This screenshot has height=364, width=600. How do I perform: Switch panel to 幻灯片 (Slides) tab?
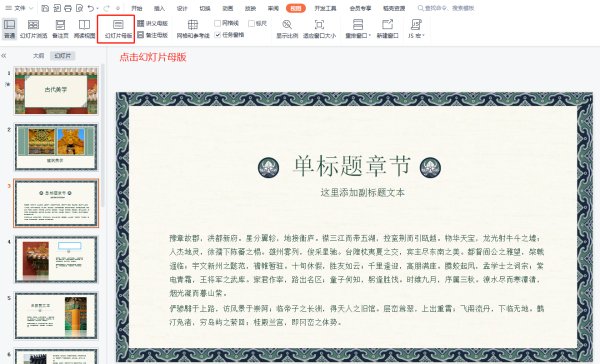[x=62, y=56]
